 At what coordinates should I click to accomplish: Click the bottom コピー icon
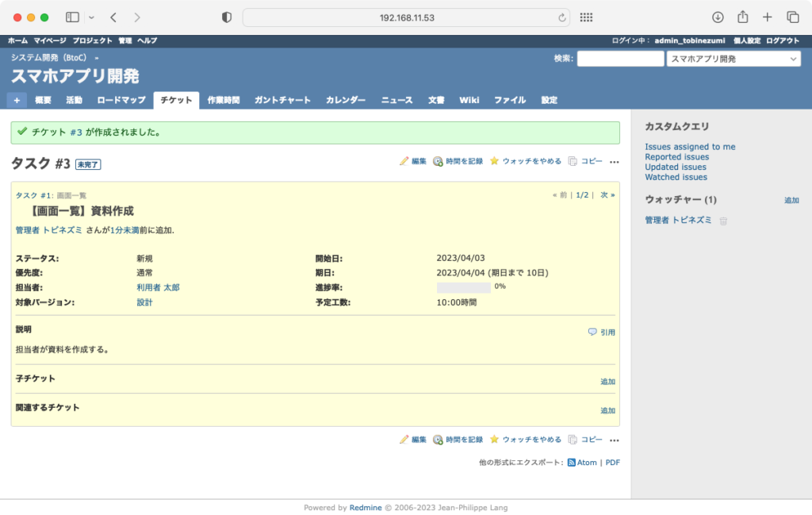coord(573,440)
